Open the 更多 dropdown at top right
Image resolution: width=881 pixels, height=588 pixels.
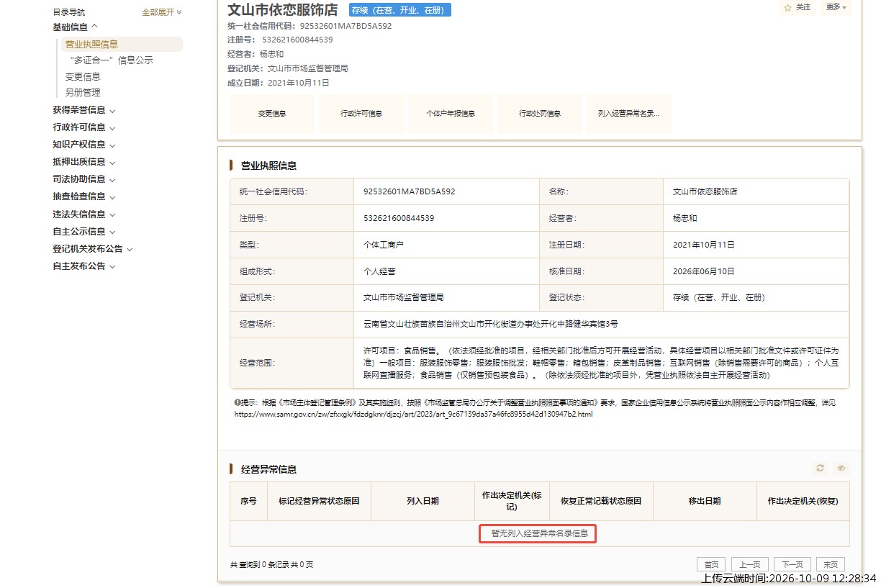pyautogui.click(x=836, y=7)
